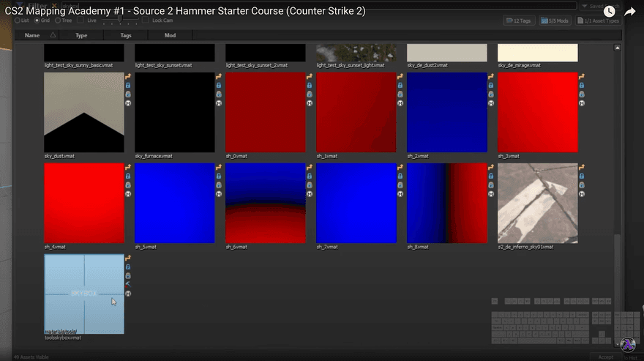The image size is (644, 361).
Task: Click the round M icon beside s2_de_inferno_sky01
Action: pos(582,194)
